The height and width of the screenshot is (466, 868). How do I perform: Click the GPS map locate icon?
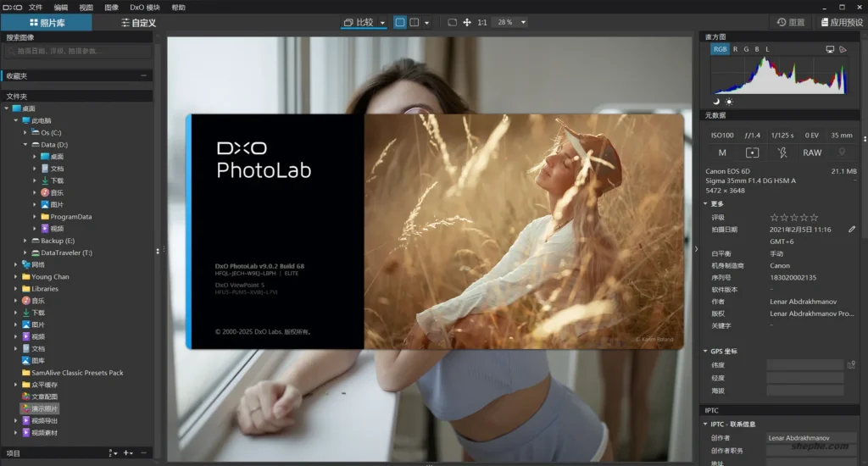click(x=851, y=364)
